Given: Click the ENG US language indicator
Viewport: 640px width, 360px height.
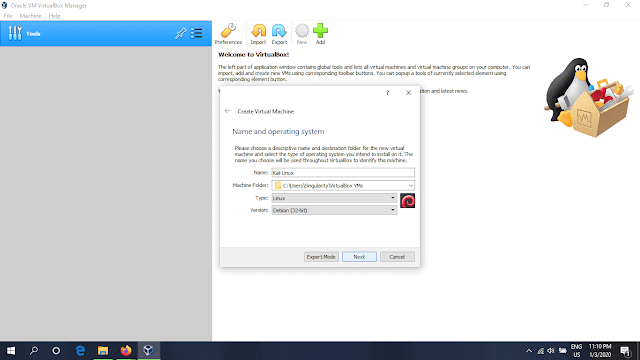Looking at the screenshot, I should 576,351.
